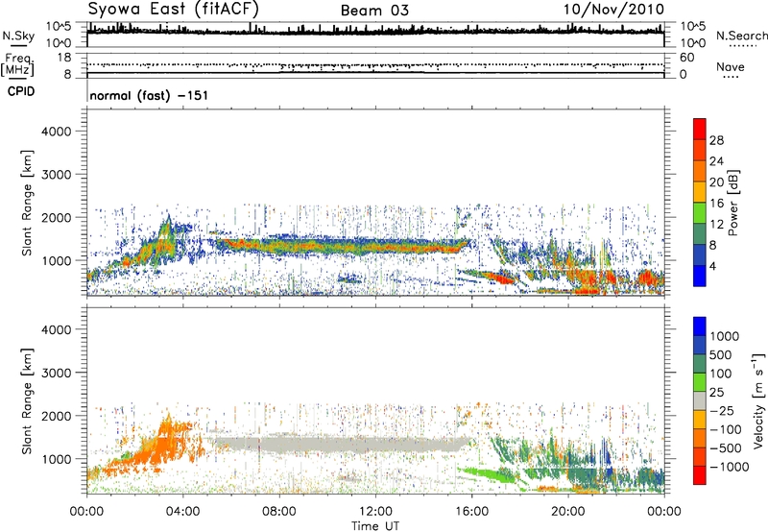Click the power panel Slant Range label
This screenshot has height=532, width=768.
tap(28, 203)
